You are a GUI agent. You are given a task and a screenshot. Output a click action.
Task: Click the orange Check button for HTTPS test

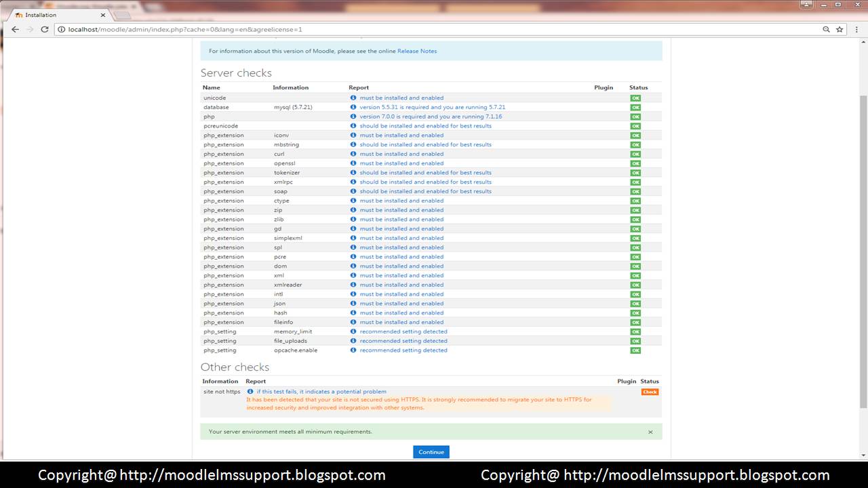(x=649, y=391)
